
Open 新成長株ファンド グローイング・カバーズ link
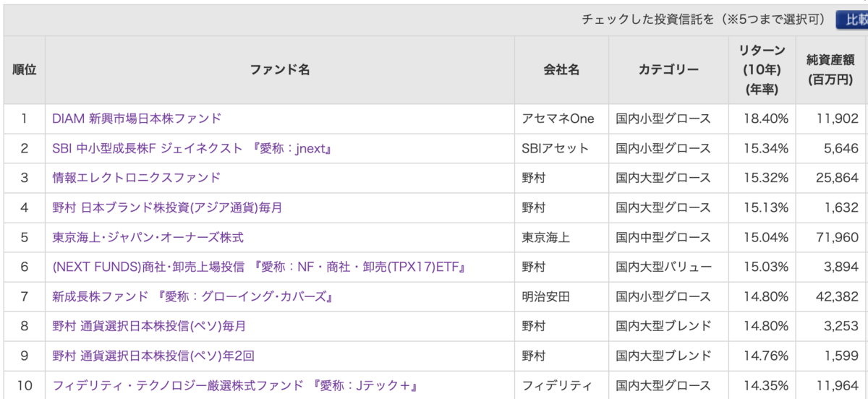click(x=192, y=296)
